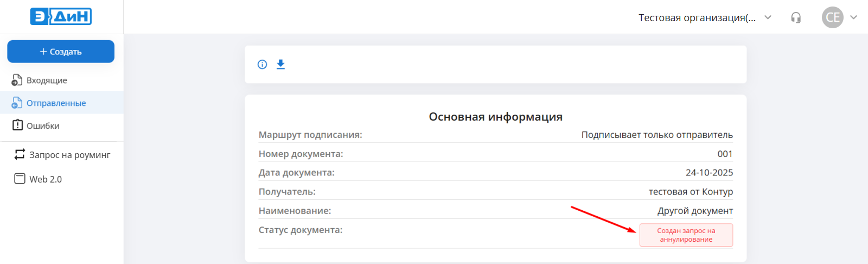Open the 'Входящие' menu item
The width and height of the screenshot is (868, 264).
(x=47, y=80)
